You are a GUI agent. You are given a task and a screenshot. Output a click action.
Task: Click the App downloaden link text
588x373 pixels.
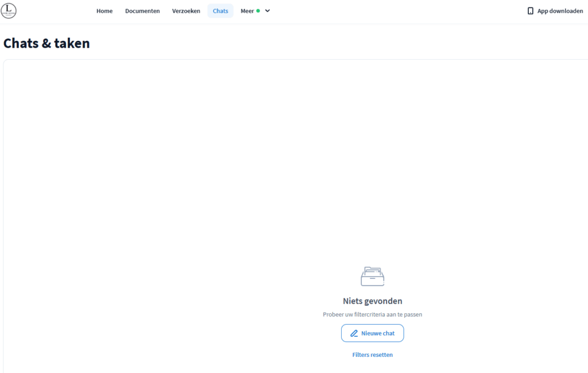(560, 11)
